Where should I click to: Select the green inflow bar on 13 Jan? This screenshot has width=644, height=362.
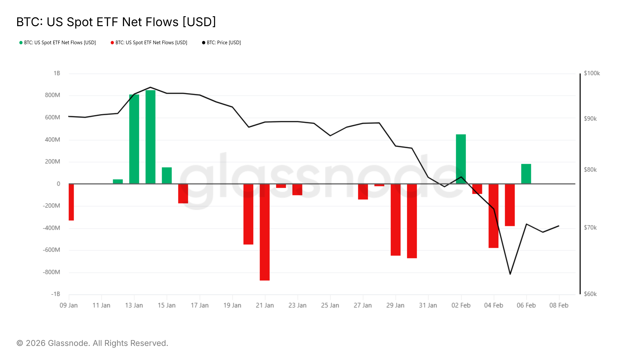(x=134, y=139)
